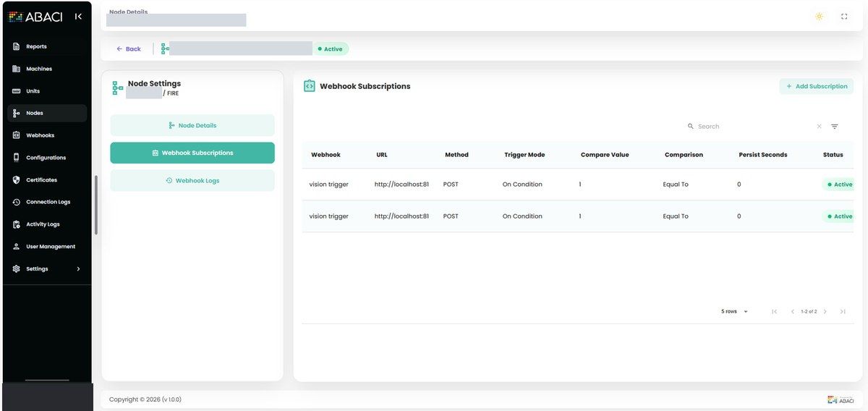Sort by Compare Value column header
868x411 pixels.
(x=605, y=155)
